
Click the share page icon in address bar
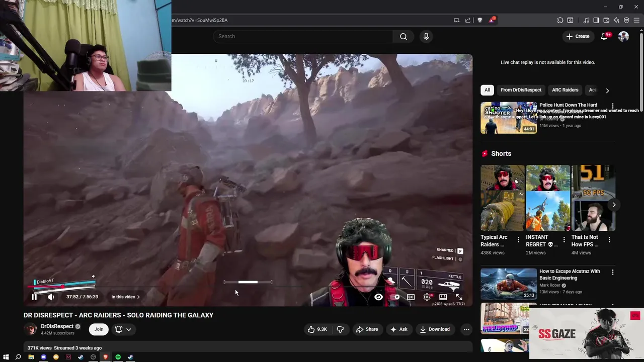pos(467,20)
